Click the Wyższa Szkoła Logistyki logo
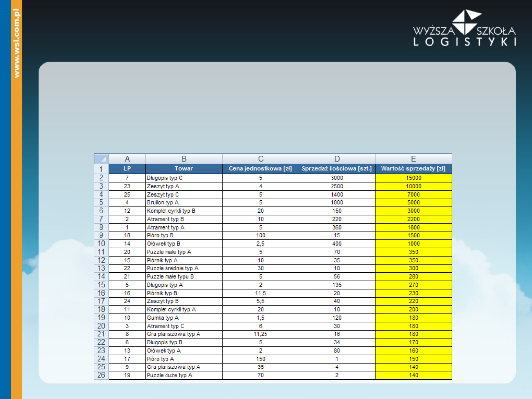532x399 pixels. click(465, 29)
